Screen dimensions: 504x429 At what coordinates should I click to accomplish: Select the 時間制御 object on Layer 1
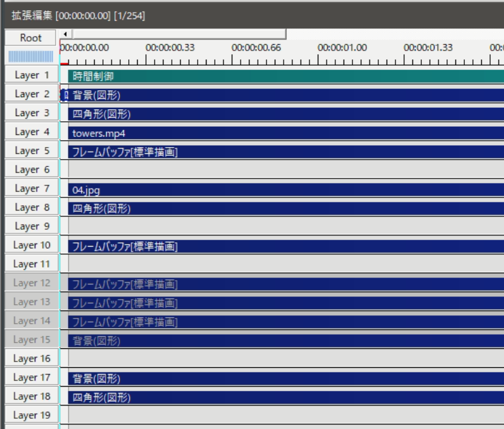coord(286,76)
